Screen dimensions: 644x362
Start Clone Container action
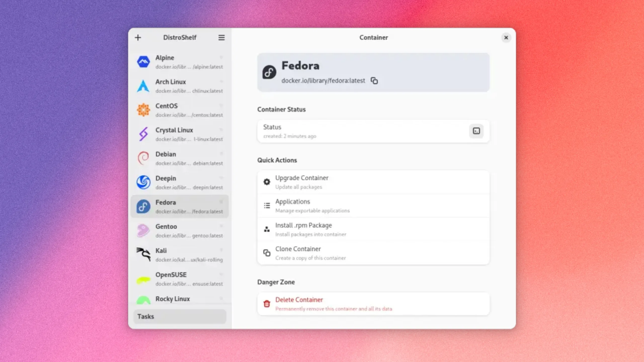(x=373, y=253)
